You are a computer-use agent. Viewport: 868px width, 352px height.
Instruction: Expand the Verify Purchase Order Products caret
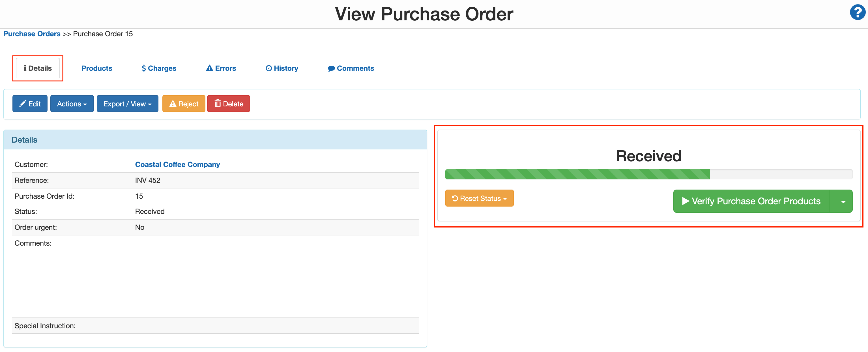point(843,201)
